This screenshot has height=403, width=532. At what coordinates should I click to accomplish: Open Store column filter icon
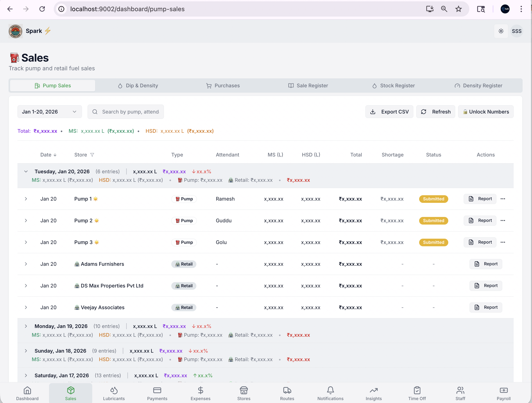[x=92, y=155]
